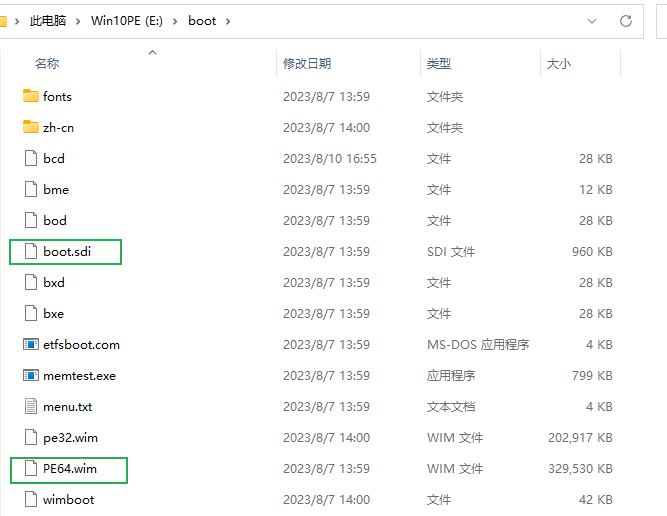The width and height of the screenshot is (667, 516).
Task: Select the memtest.exe file name
Action: point(79,376)
